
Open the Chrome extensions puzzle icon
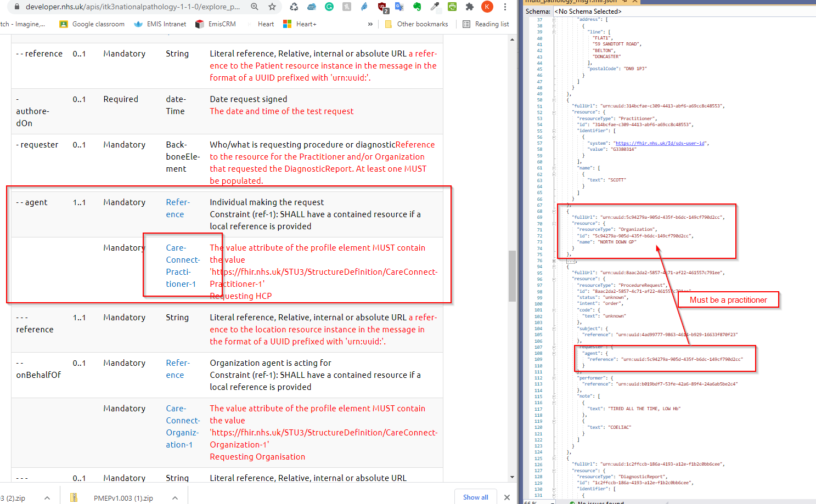469,7
